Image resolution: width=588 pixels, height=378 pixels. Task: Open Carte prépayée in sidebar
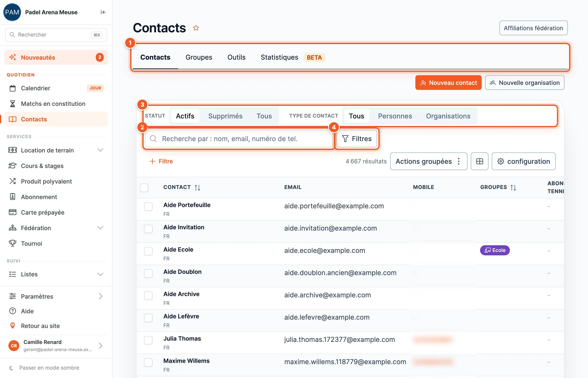click(56, 212)
